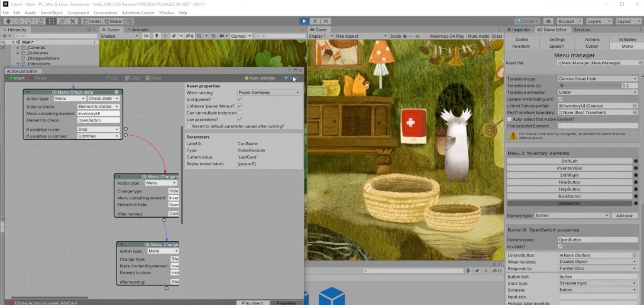Click gear icon beside HideButton element
Image resolution: width=644 pixels, height=305 pixels.
636,182
